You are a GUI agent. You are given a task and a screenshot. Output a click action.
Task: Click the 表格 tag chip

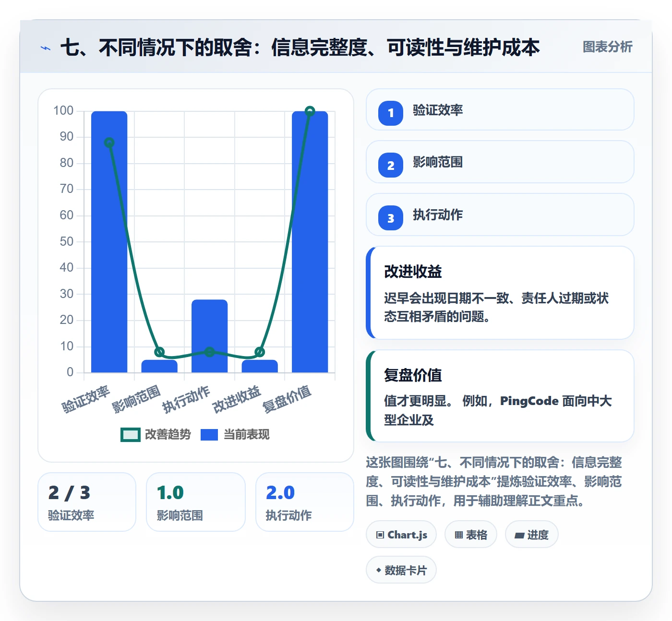470,534
